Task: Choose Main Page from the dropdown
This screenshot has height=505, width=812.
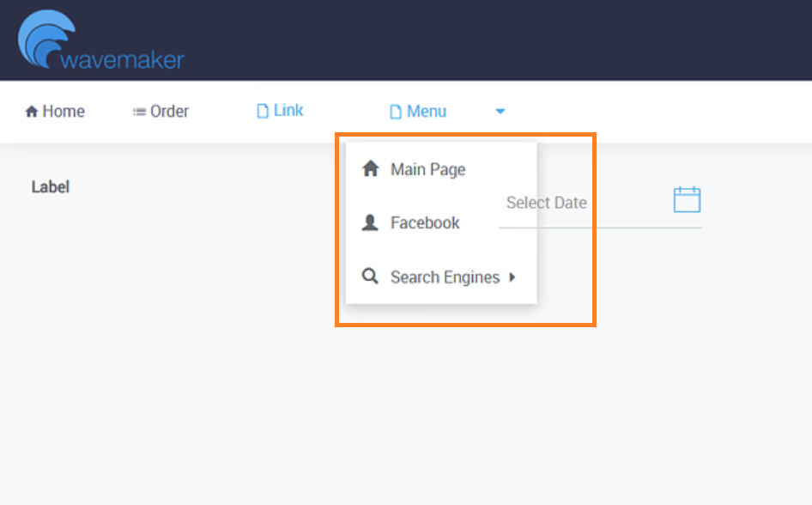Action: click(427, 169)
